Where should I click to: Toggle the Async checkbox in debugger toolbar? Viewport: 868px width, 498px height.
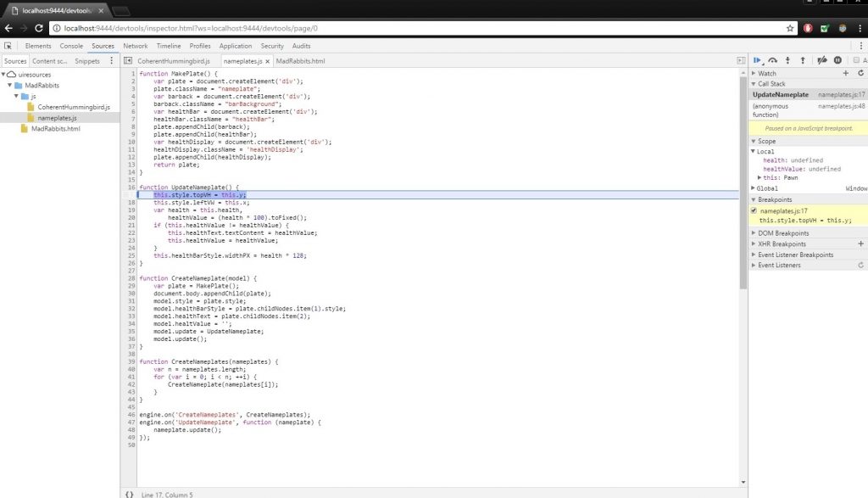coord(856,60)
